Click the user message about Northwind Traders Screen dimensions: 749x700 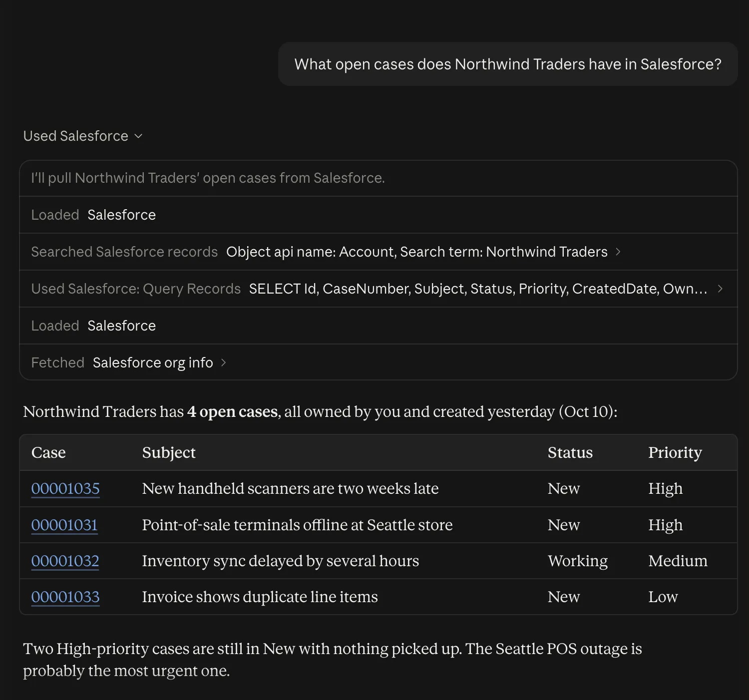(508, 64)
